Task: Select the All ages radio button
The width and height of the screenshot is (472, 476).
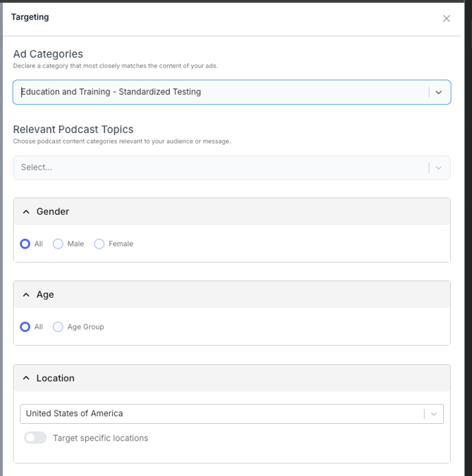Action: pyautogui.click(x=25, y=327)
